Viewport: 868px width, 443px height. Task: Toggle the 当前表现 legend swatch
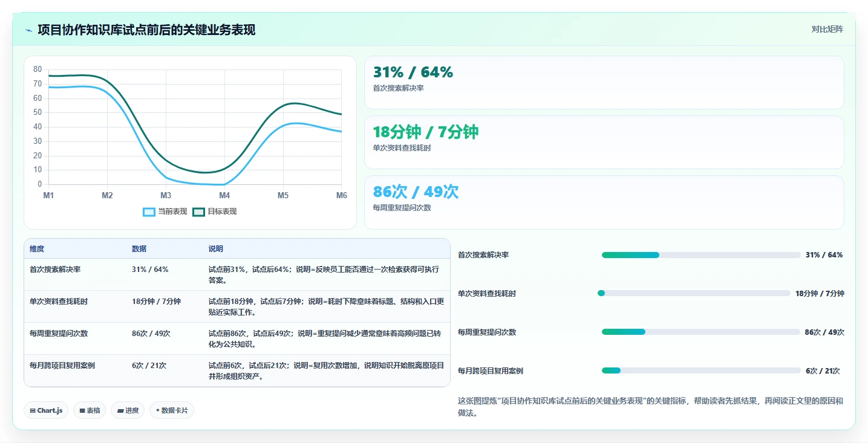coord(149,212)
